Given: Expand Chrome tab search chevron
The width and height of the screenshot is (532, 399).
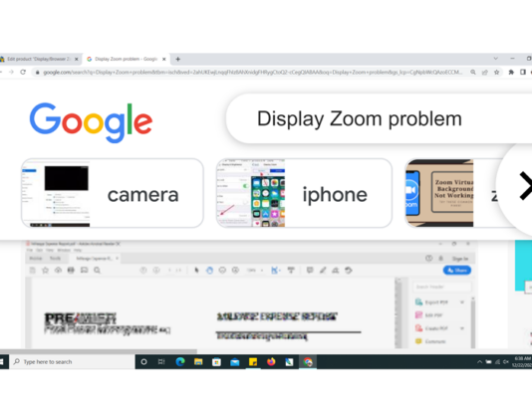Looking at the screenshot, I should click(x=496, y=59).
